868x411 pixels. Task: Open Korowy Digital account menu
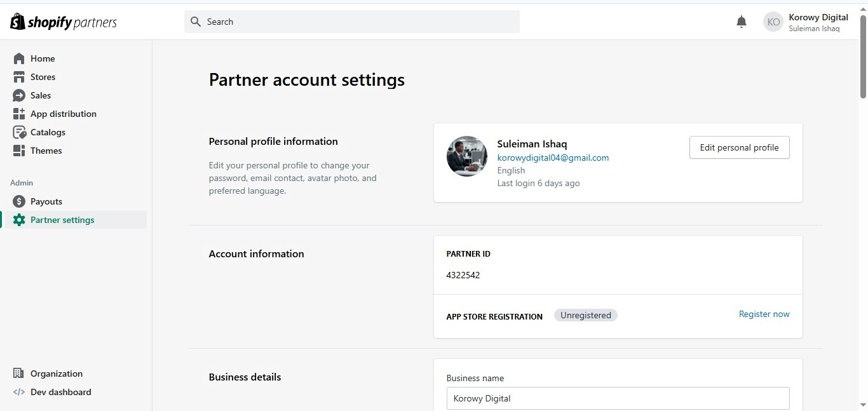pos(806,22)
